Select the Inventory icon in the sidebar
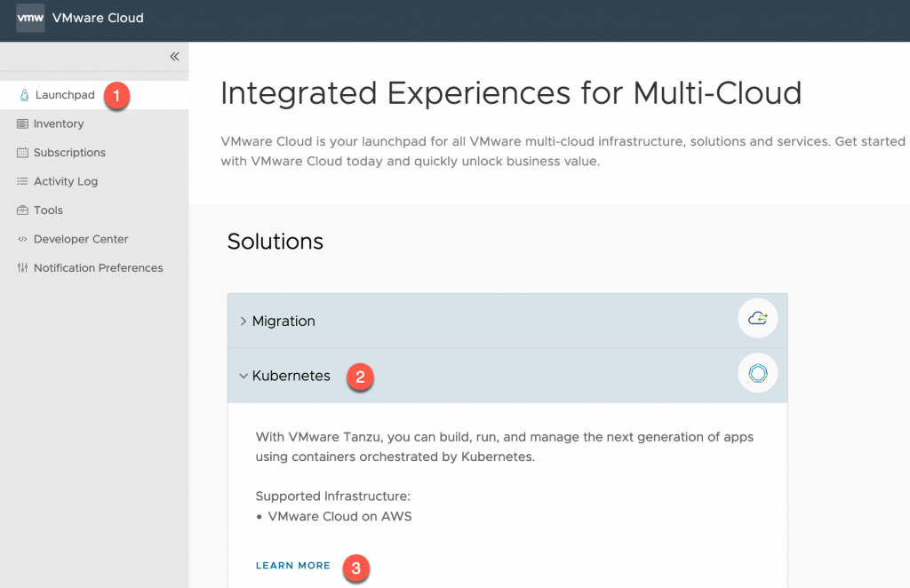The width and height of the screenshot is (910, 588). [21, 123]
